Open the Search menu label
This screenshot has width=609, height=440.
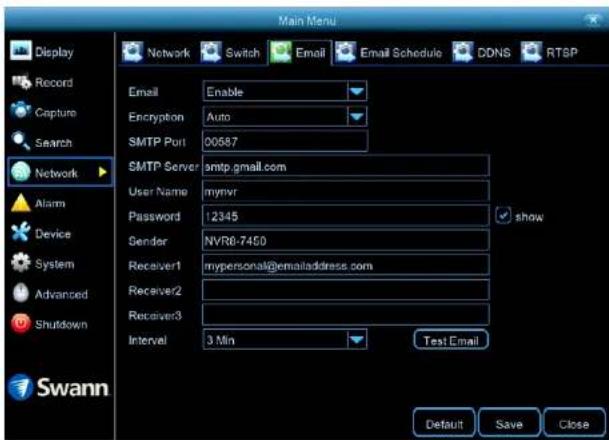pyautogui.click(x=54, y=143)
